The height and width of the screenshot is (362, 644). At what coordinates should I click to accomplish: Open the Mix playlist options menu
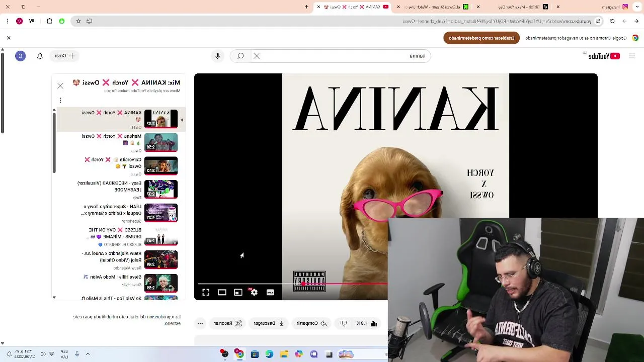[x=60, y=100]
